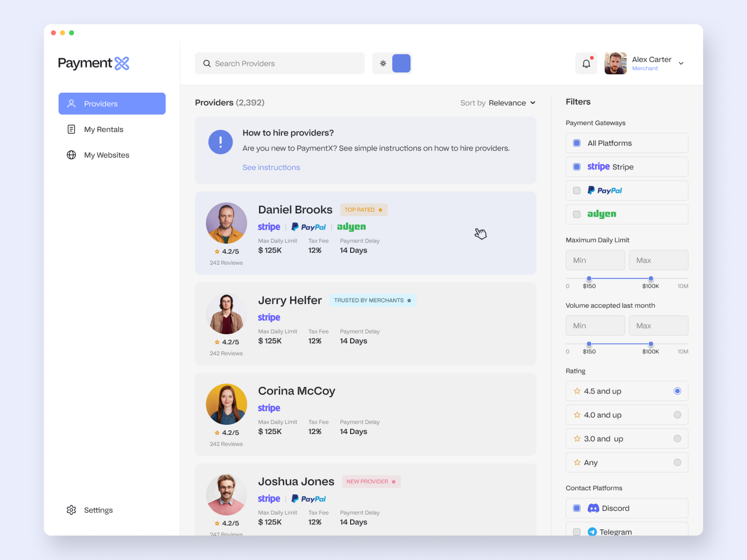Viewport: 747px width, 560px height.
Task: Open Jerry Helfer provider name
Action: [290, 300]
